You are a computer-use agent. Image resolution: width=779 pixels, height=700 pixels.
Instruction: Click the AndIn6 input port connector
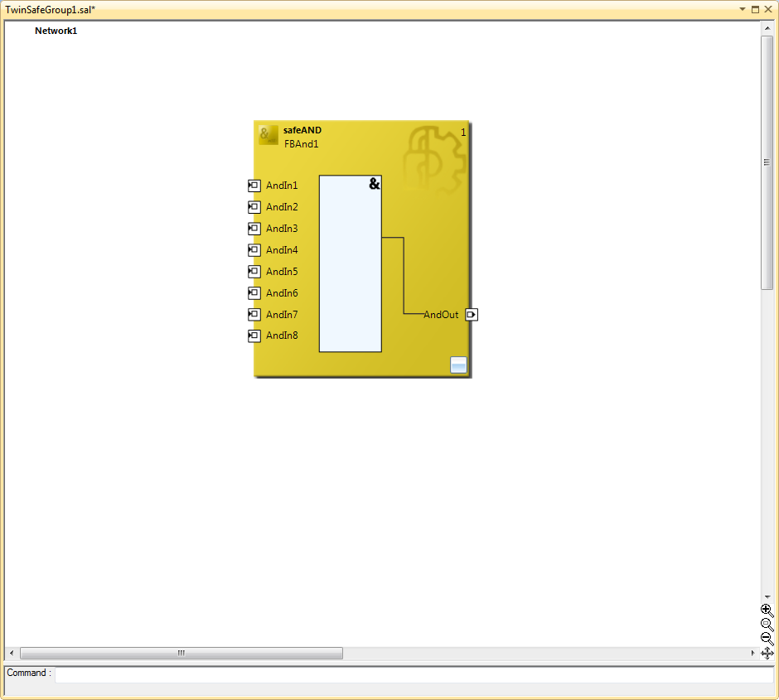coord(254,293)
